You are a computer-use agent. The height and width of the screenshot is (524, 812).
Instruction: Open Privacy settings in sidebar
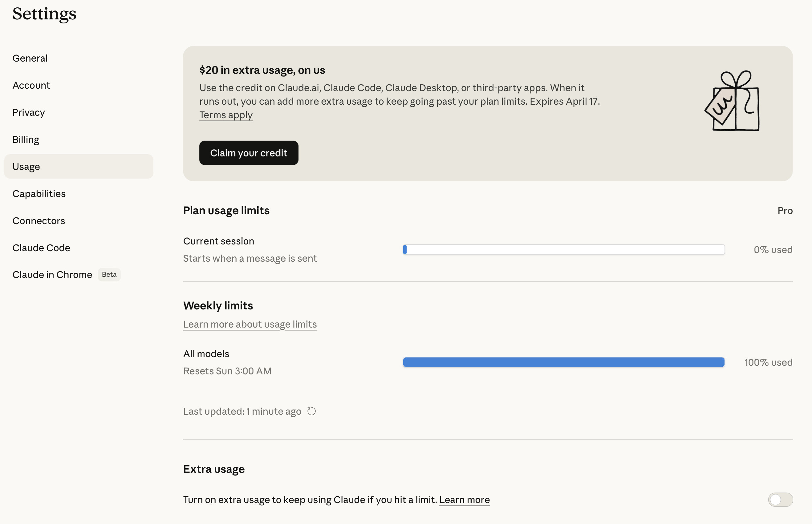[x=29, y=112]
